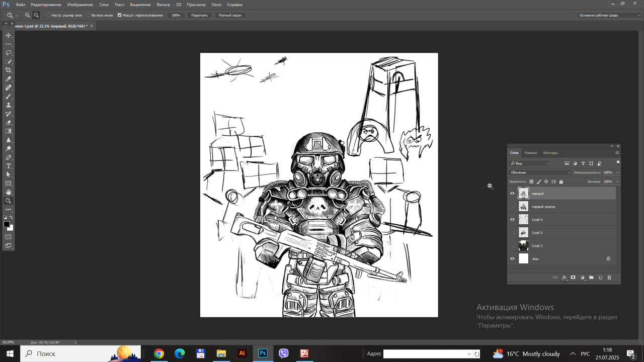Uncheck "Масшт. перетаскиванием" checkbox

pos(120,15)
